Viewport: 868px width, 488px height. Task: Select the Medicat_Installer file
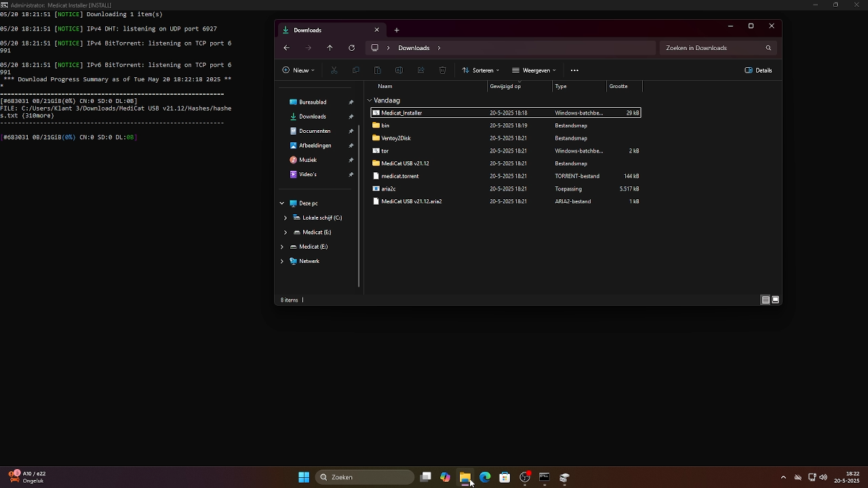tap(505, 113)
